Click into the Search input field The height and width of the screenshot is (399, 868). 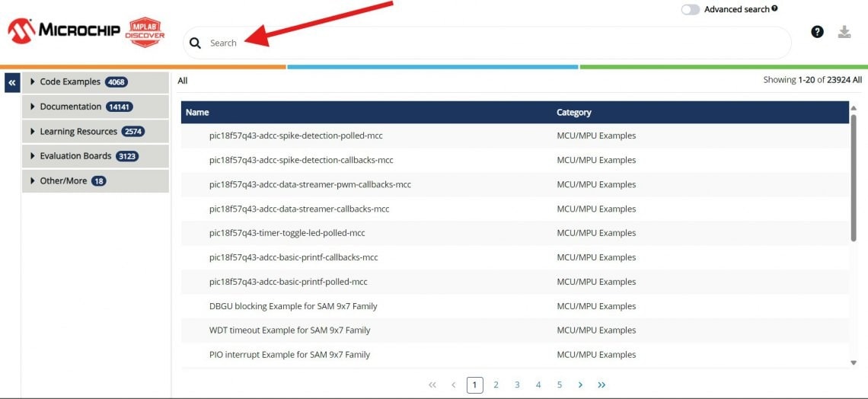tap(487, 43)
